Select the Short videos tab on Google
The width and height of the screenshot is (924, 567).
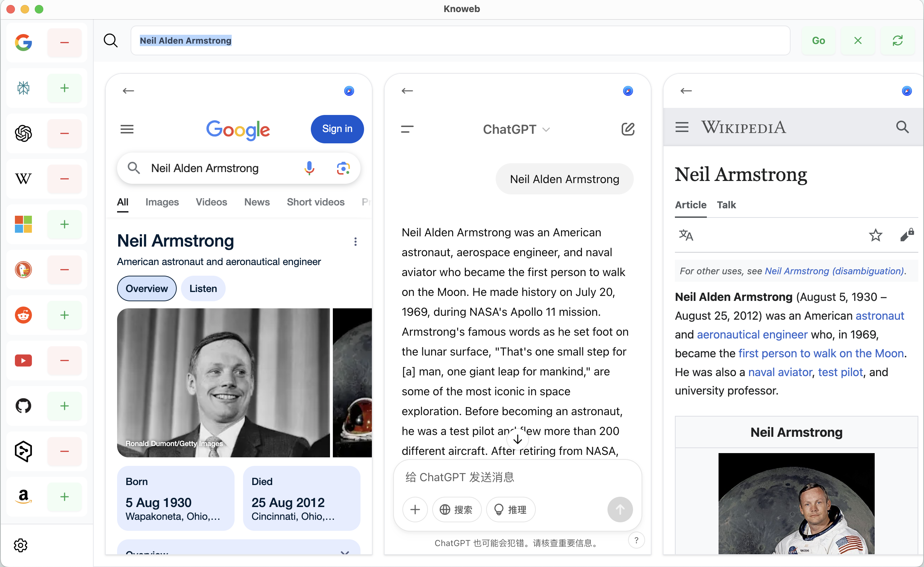(315, 202)
